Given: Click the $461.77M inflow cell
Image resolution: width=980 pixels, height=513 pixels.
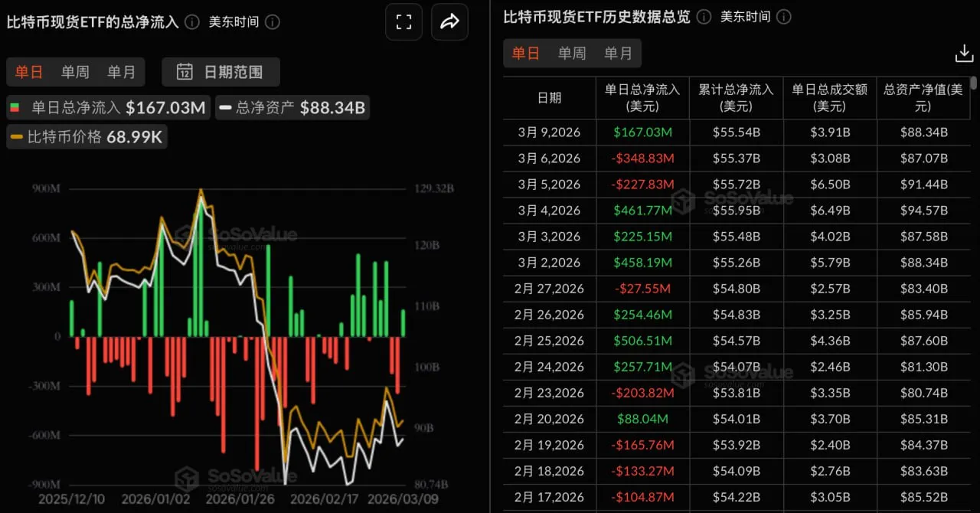Looking at the screenshot, I should [x=642, y=211].
